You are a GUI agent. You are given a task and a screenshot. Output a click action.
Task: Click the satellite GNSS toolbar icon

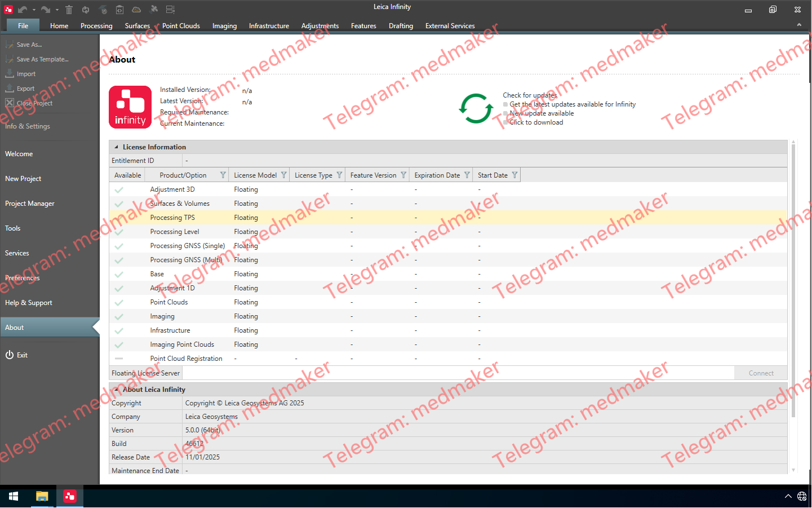tap(154, 9)
